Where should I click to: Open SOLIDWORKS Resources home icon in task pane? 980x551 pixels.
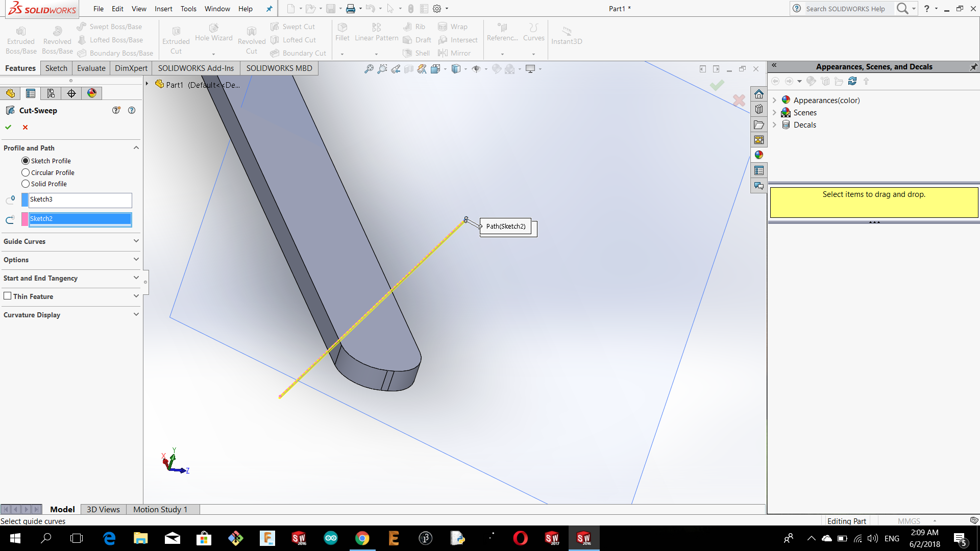759,94
